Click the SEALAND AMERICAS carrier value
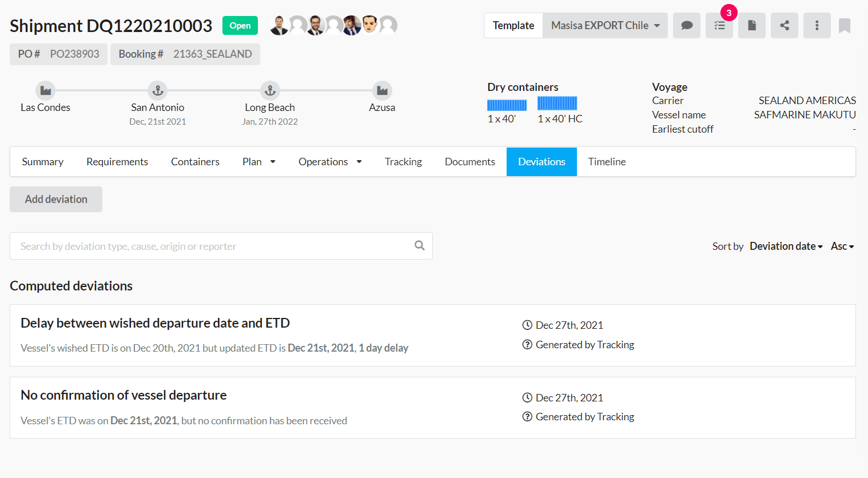The width and height of the screenshot is (868, 478). click(807, 100)
